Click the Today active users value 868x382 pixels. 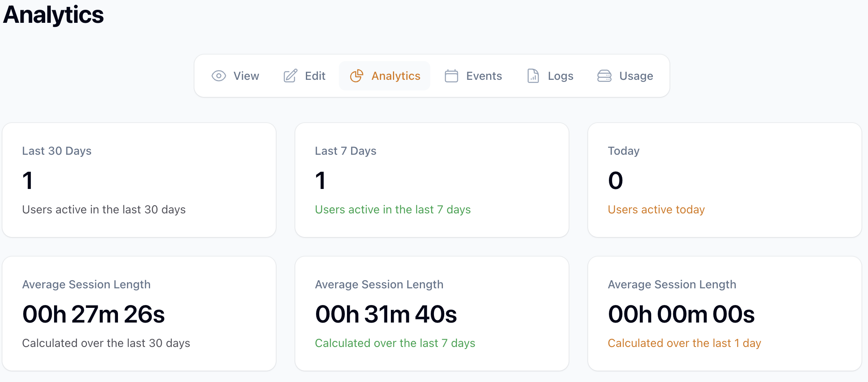click(x=615, y=180)
